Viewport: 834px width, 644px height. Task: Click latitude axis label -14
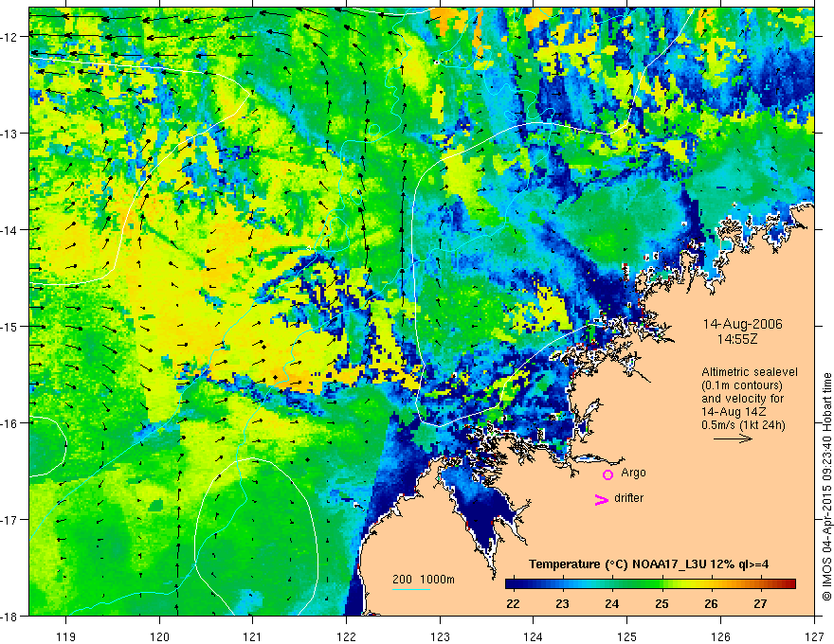pyautogui.click(x=9, y=230)
